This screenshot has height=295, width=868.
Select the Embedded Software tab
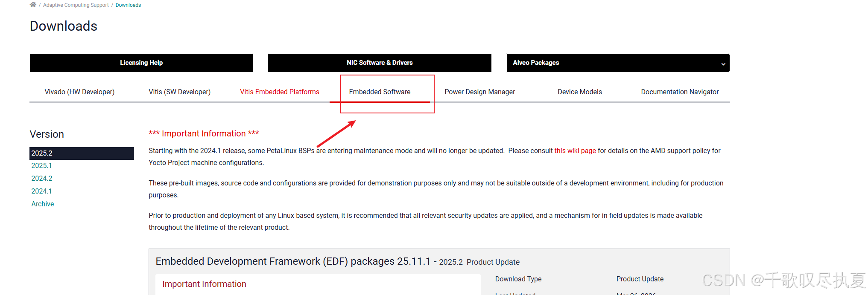point(380,92)
